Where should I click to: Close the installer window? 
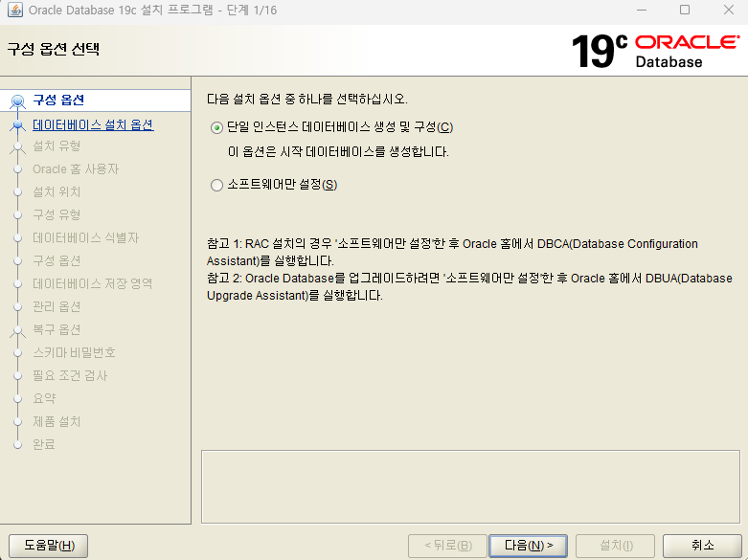[x=729, y=10]
